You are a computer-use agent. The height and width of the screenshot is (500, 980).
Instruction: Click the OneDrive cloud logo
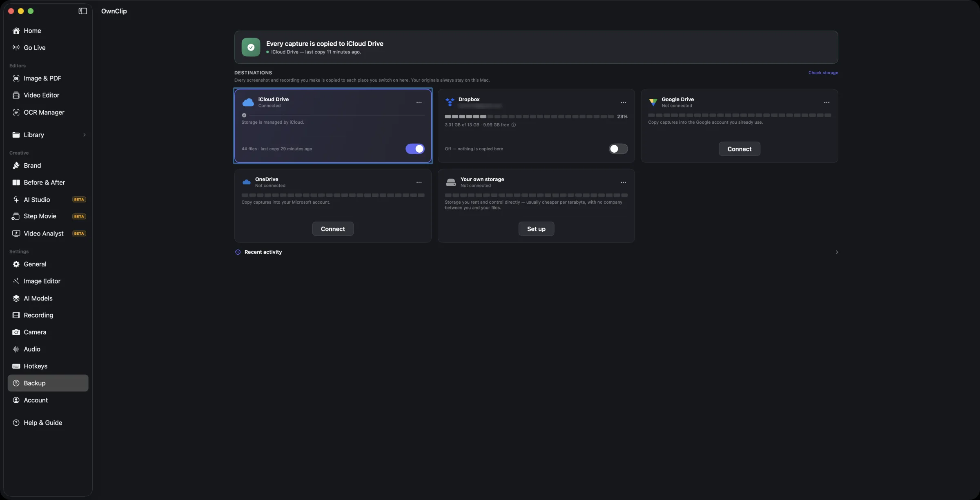click(x=246, y=182)
